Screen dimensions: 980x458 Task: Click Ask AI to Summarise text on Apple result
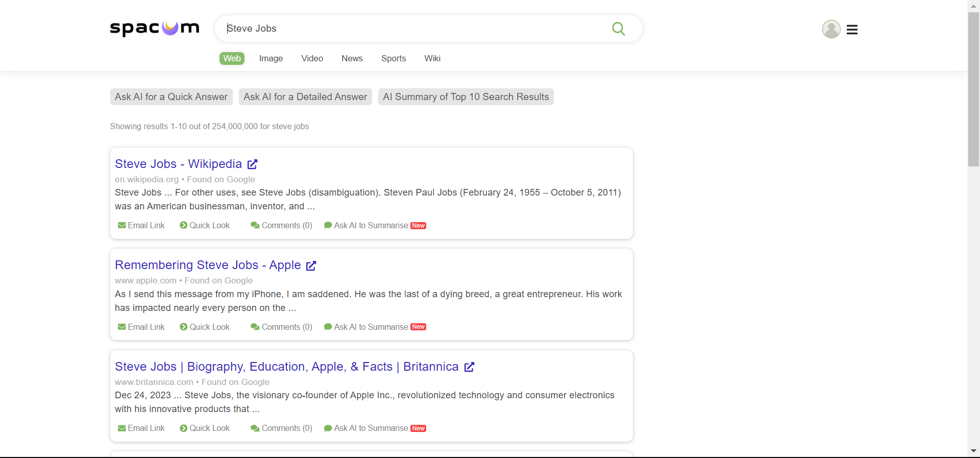coord(371,327)
